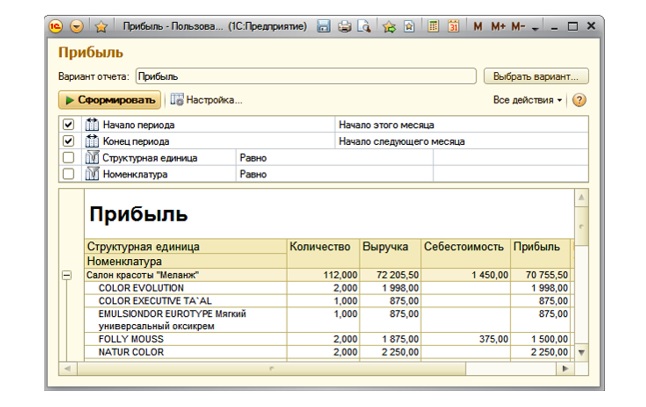
Task: Click the help question mark icon
Action: tap(578, 100)
